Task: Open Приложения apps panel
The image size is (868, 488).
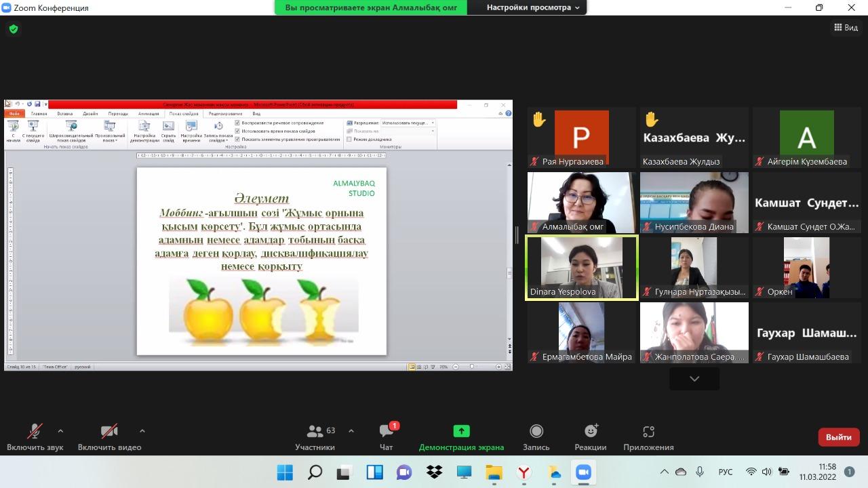Action: coord(648,436)
